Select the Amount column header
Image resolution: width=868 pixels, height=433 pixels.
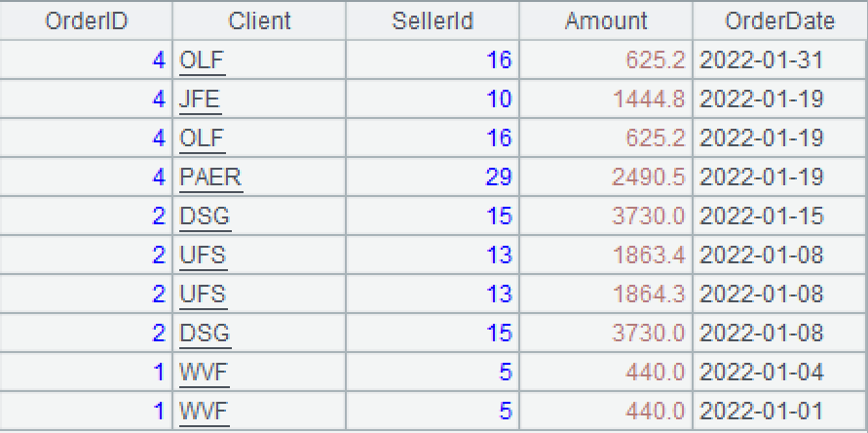[606, 20]
